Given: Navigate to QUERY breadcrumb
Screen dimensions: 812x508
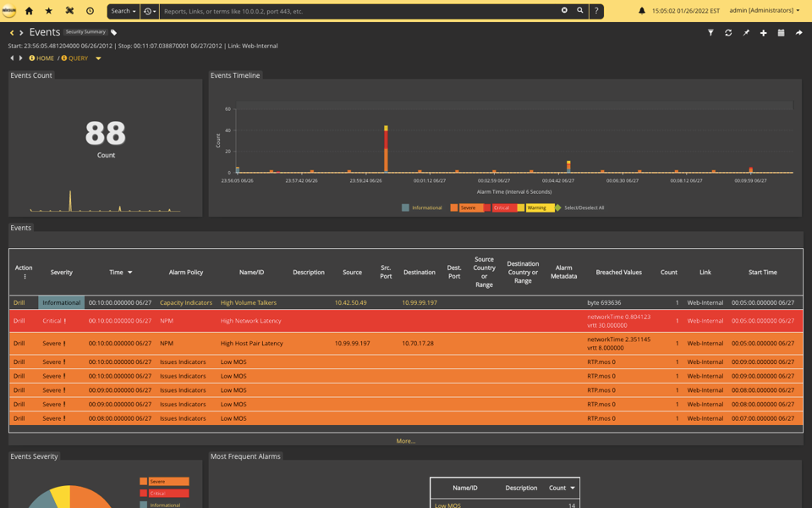Looking at the screenshot, I should pyautogui.click(x=78, y=58).
